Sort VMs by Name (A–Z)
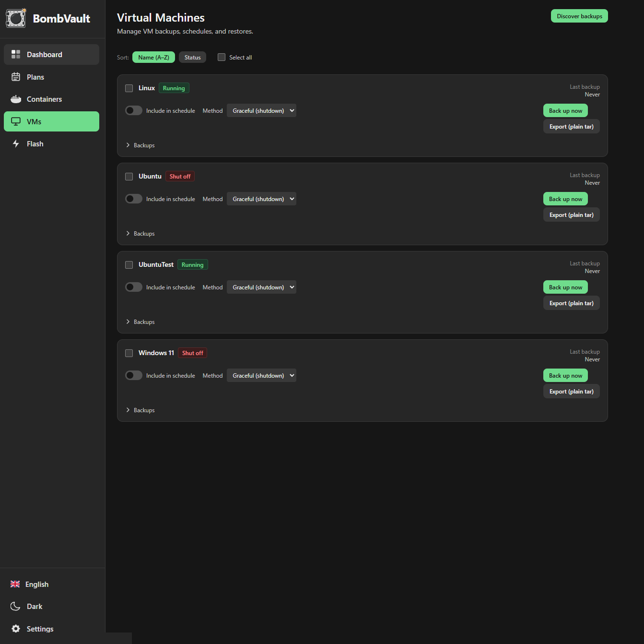 pyautogui.click(x=153, y=57)
